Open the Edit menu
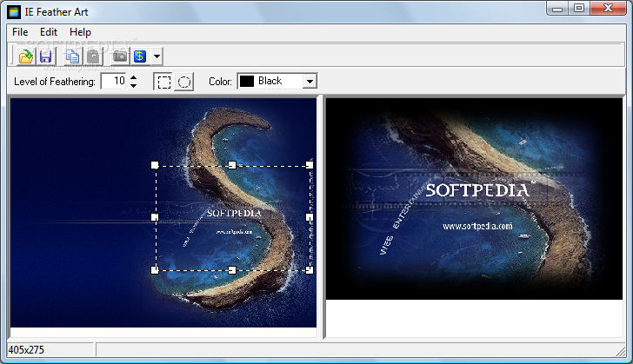 click(x=49, y=32)
